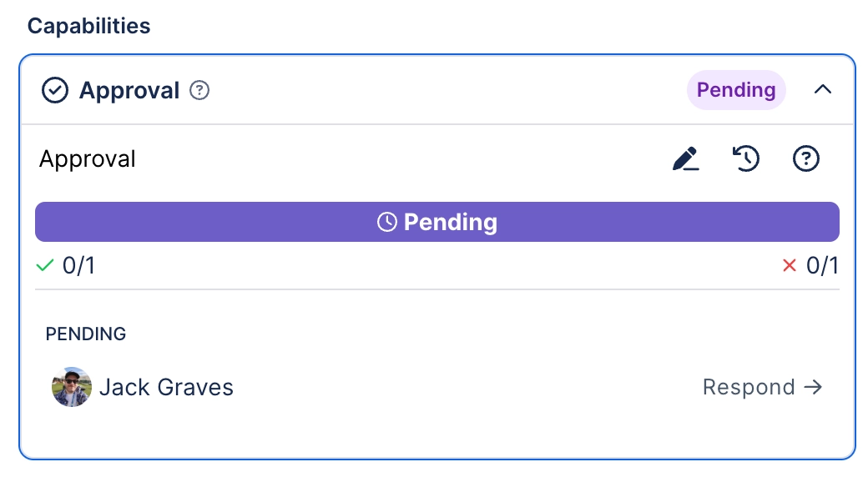This screenshot has height=477, width=868.
Task: Click the approved count 0/1 text
Action: (78, 266)
